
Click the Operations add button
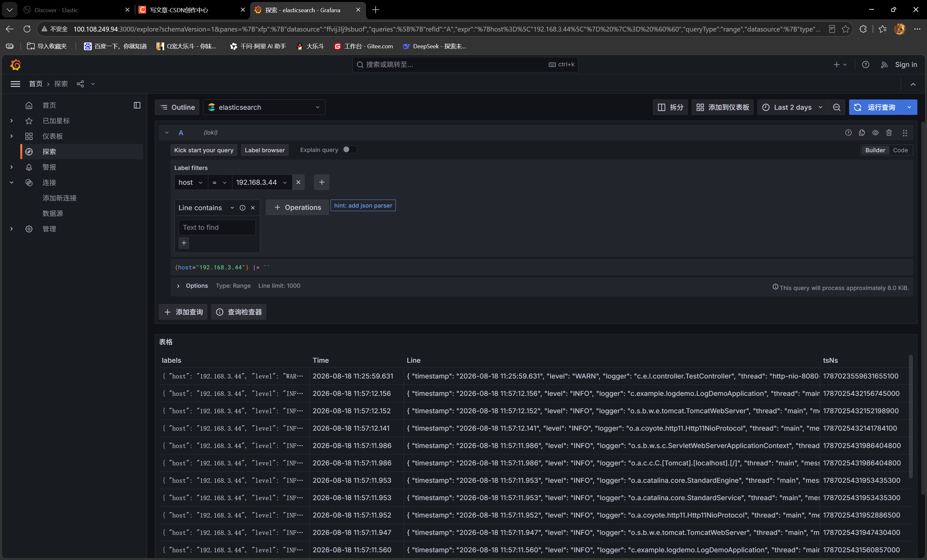tap(297, 208)
